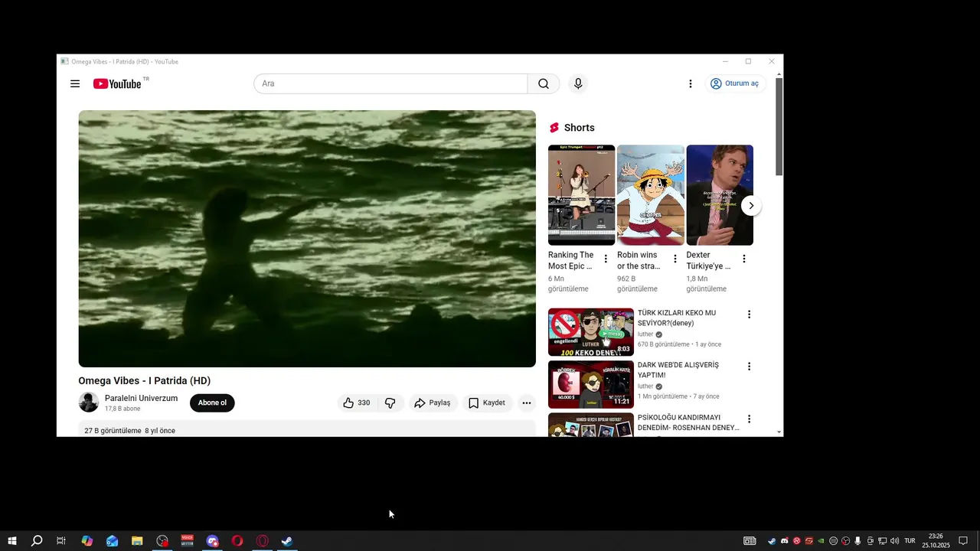The image size is (980, 551).
Task: Open the Dexter short thumbnail
Action: 720,195
